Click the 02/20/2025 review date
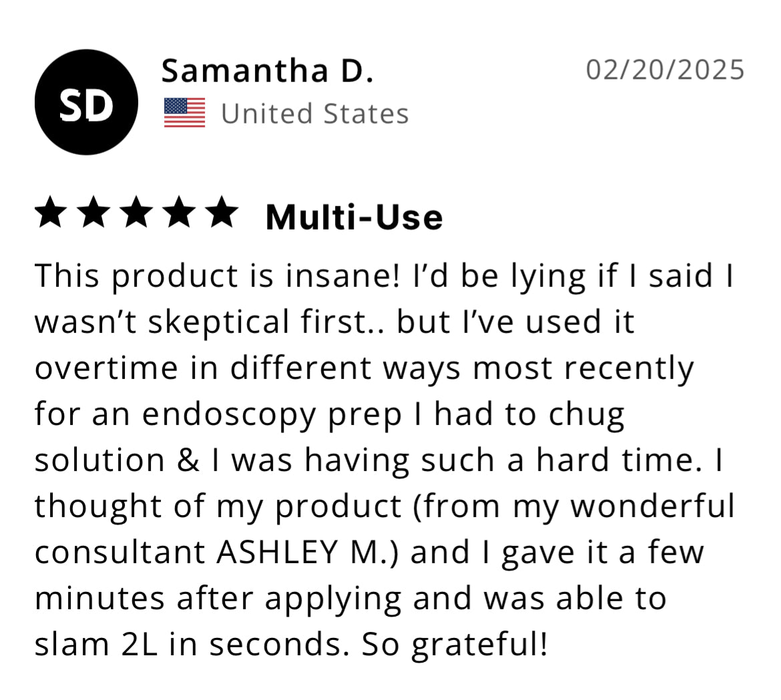 click(665, 70)
